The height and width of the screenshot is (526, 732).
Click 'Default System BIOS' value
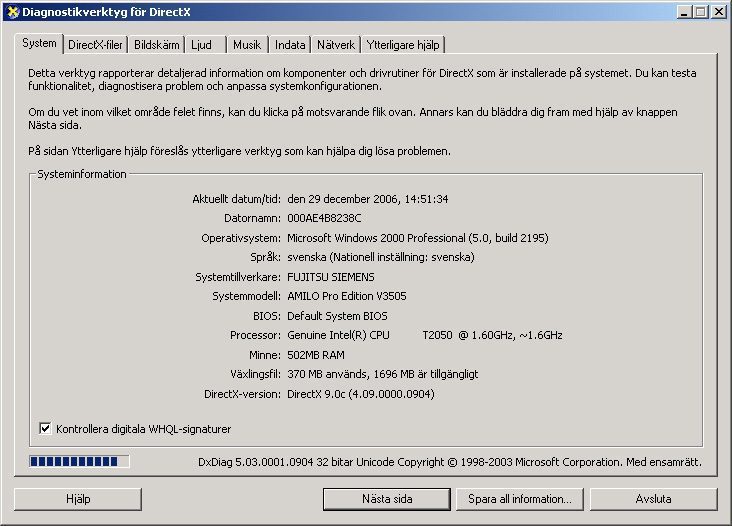(x=337, y=316)
